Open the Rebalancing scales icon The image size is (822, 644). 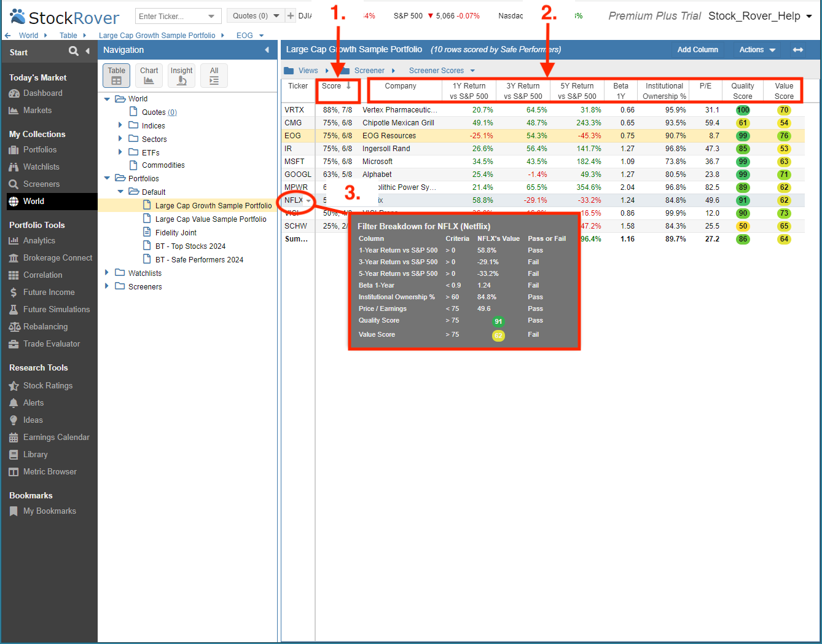click(14, 327)
